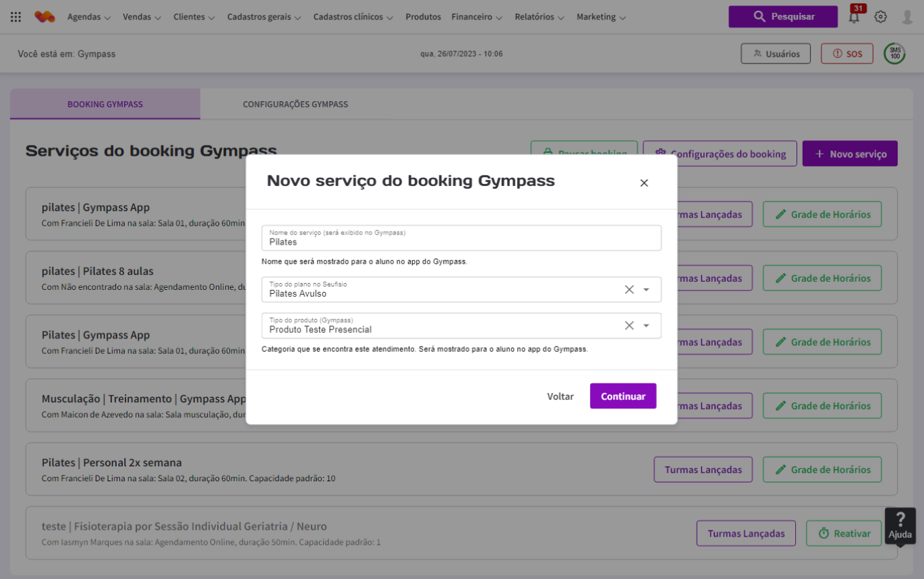Viewport: 924px width, 579px height.
Task: Click the Pesquisar search button
Action: [783, 17]
